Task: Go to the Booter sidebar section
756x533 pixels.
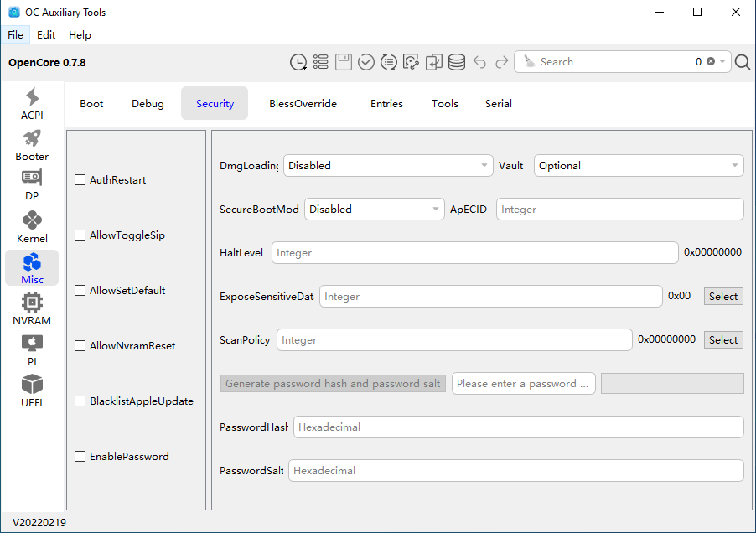Action: (x=32, y=145)
